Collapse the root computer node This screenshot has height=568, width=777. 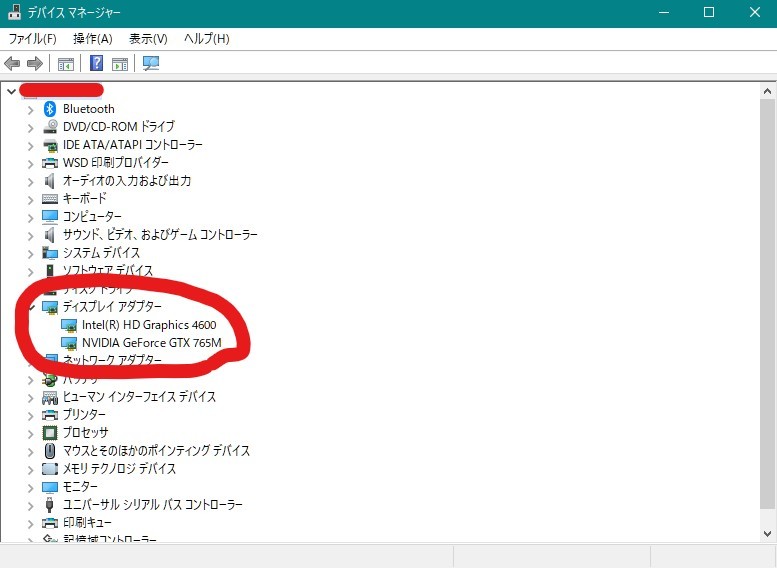(11, 91)
